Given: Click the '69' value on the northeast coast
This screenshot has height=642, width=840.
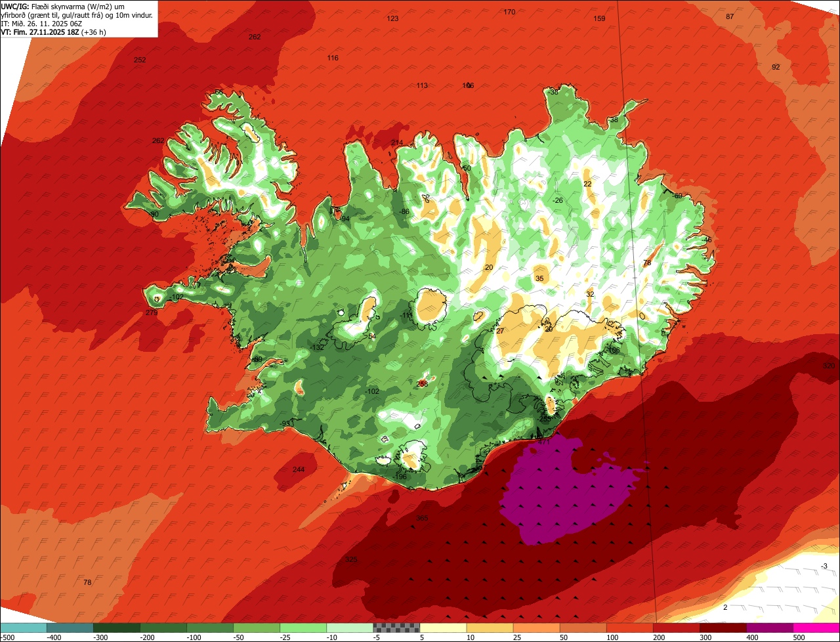Looking at the screenshot, I should pos(678,196).
